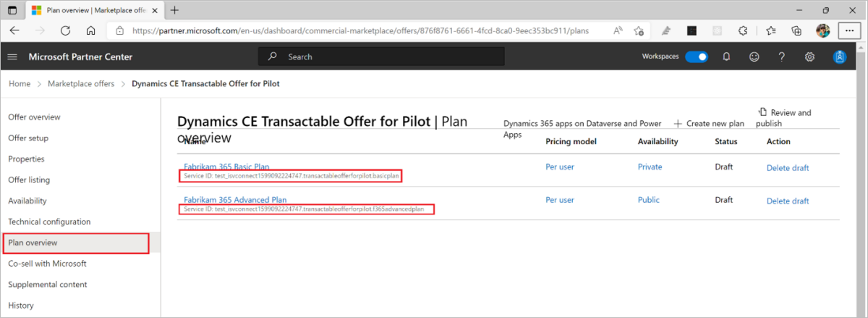
Task: Open the settings gear in Partner Center
Action: tap(810, 57)
